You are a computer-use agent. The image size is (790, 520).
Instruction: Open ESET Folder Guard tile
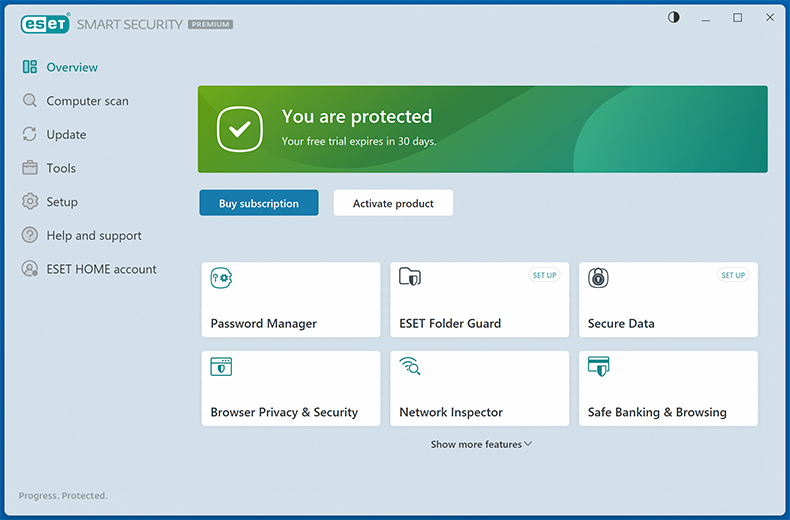coord(480,300)
